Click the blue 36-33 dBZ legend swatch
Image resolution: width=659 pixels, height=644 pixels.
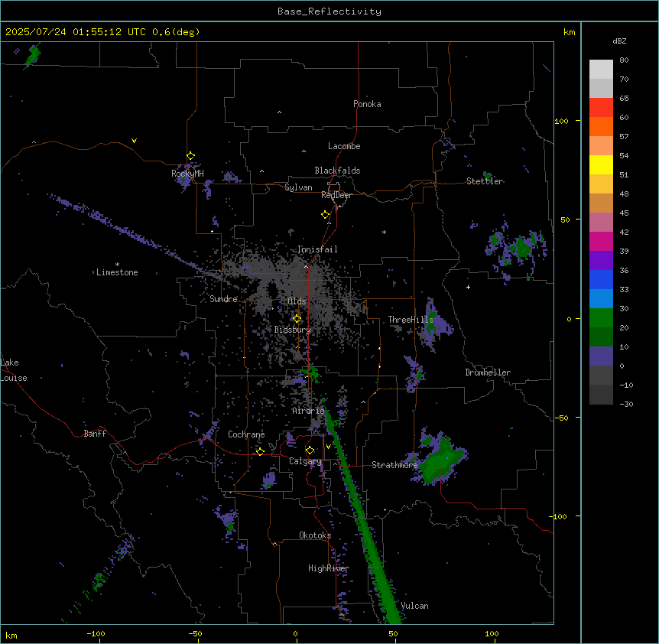(x=601, y=280)
